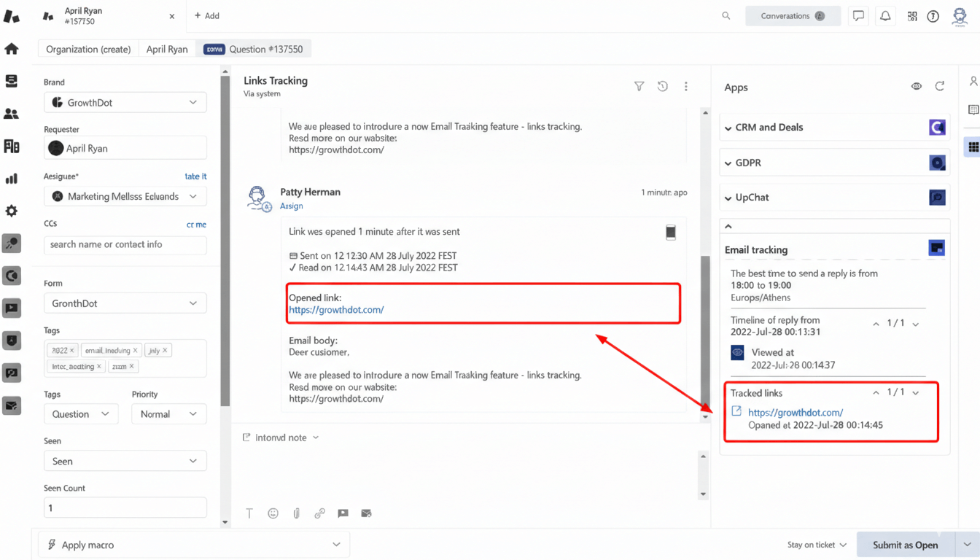Open the Admin settings gear in sidebar

click(x=12, y=211)
